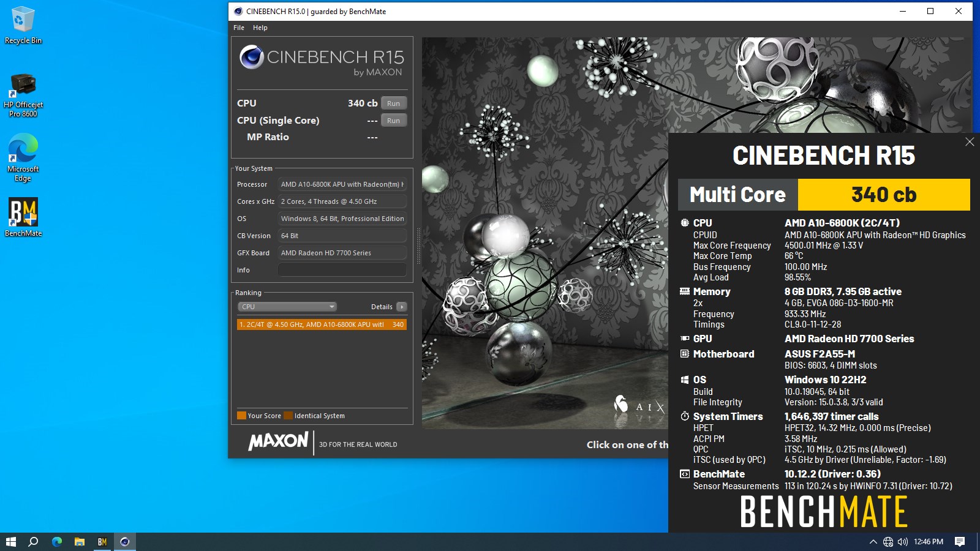Open volume control tray icon

pos(903,542)
